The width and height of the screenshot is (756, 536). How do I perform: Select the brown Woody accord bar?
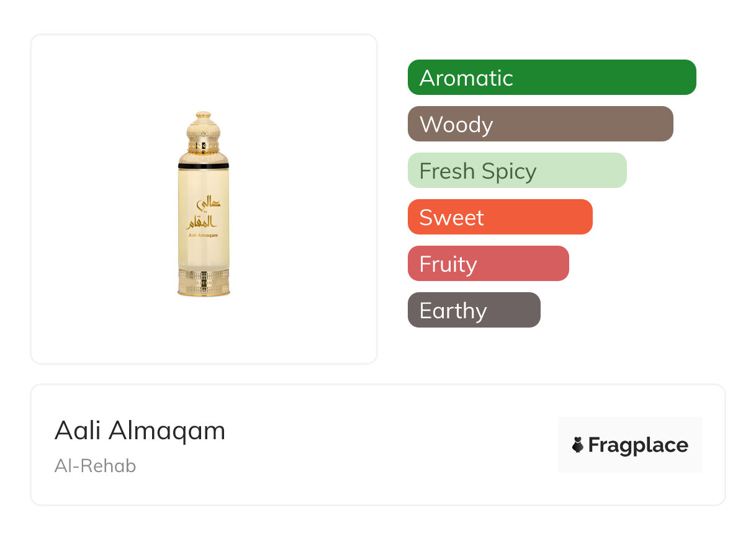click(540, 124)
